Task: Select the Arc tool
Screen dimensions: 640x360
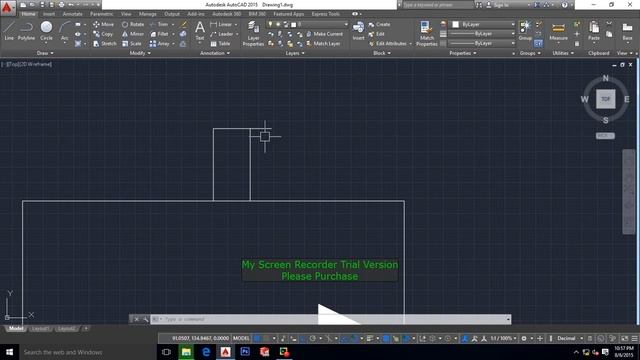Action: tap(64, 31)
